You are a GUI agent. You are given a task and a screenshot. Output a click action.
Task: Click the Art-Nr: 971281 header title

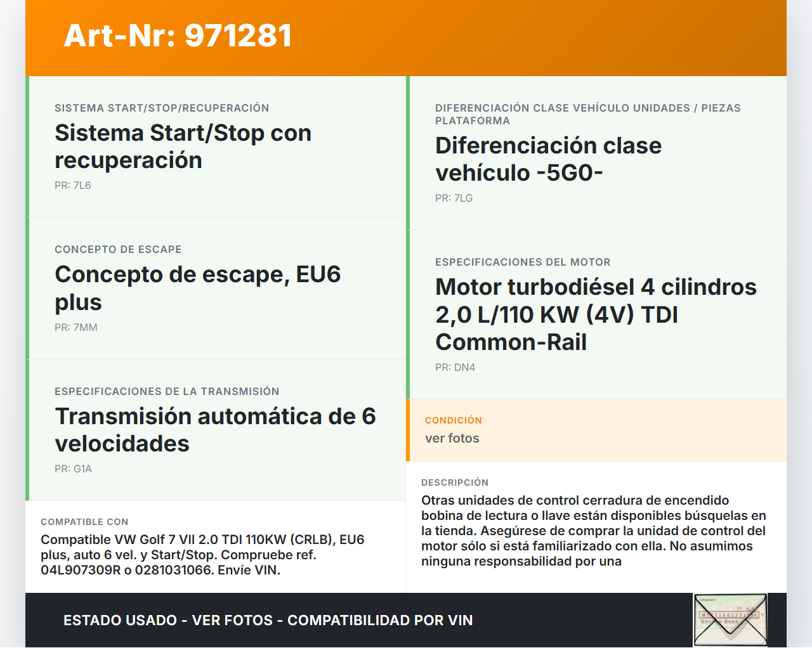(x=178, y=36)
